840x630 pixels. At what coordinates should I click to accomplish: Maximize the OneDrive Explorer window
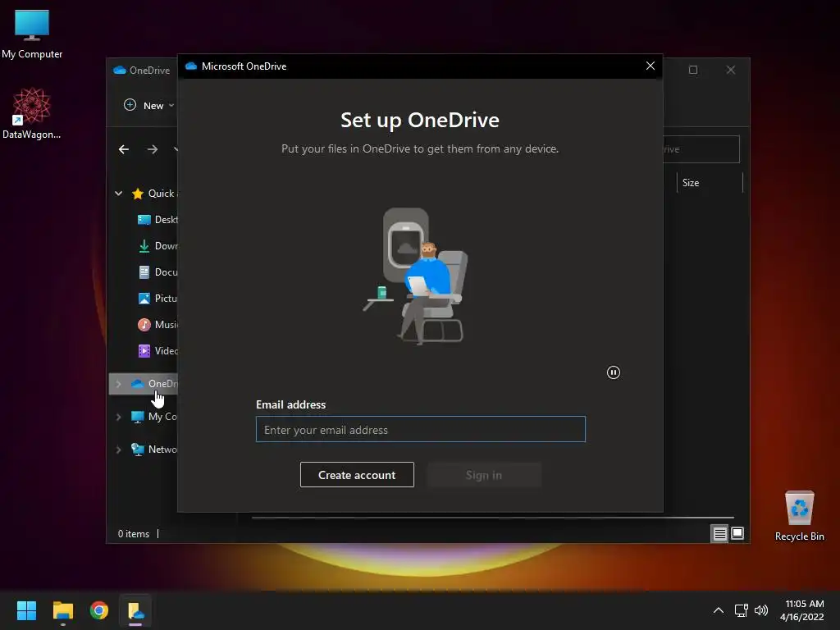click(693, 70)
